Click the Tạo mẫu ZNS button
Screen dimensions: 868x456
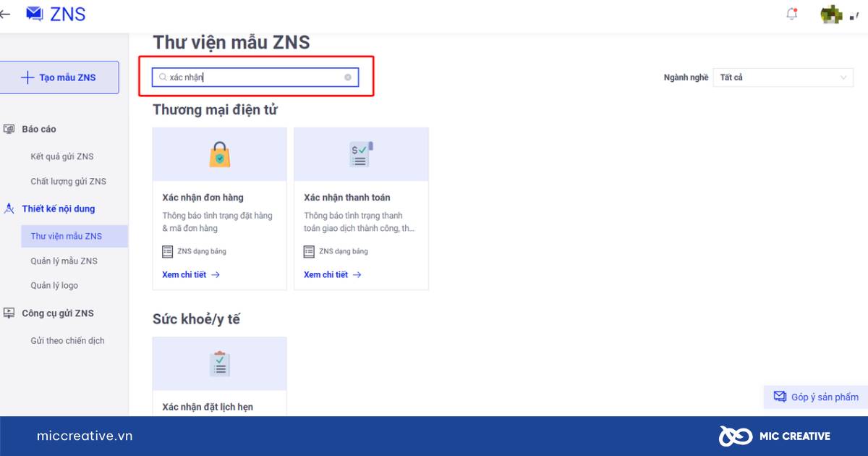click(x=59, y=77)
